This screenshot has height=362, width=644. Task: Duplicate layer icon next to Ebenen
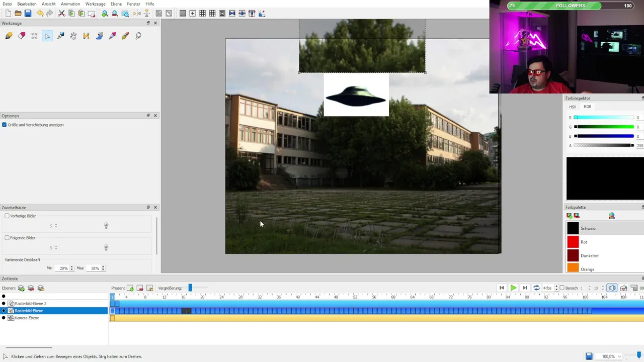click(x=41, y=288)
